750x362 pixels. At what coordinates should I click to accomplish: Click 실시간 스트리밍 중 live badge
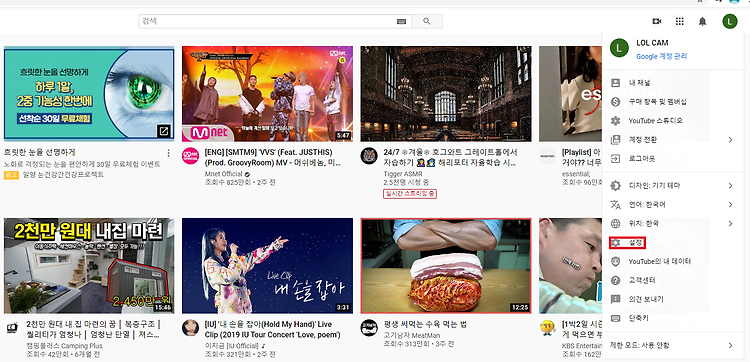(410, 194)
